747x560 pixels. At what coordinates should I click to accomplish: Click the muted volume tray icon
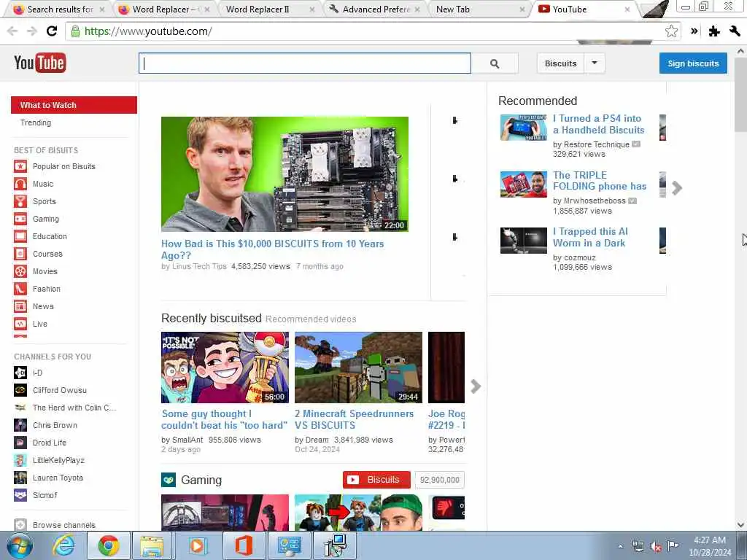tap(656, 546)
